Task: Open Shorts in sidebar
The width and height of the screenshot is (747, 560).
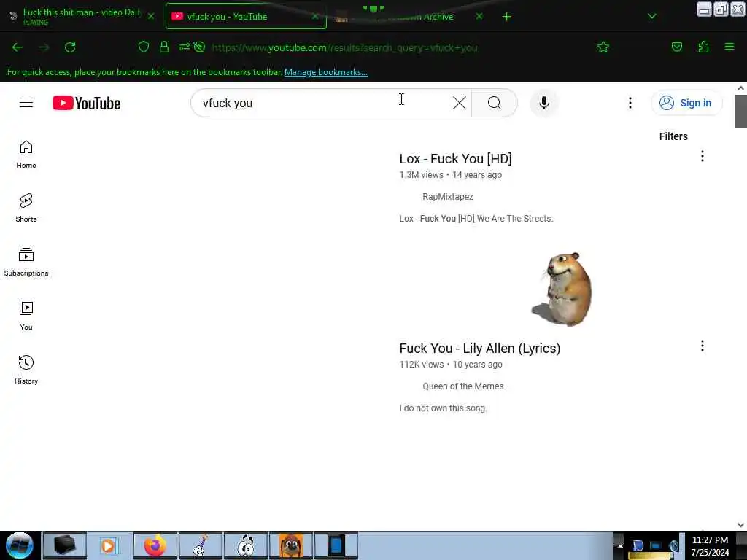Action: tap(26, 208)
